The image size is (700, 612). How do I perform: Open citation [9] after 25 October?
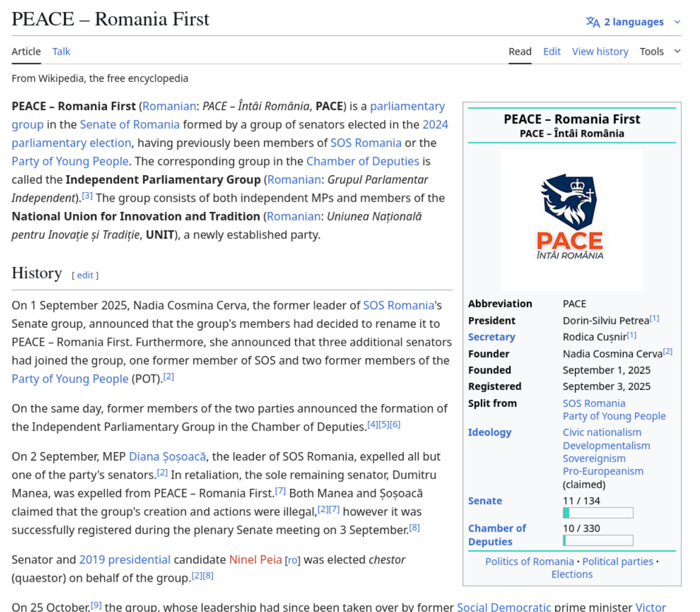(x=96, y=605)
